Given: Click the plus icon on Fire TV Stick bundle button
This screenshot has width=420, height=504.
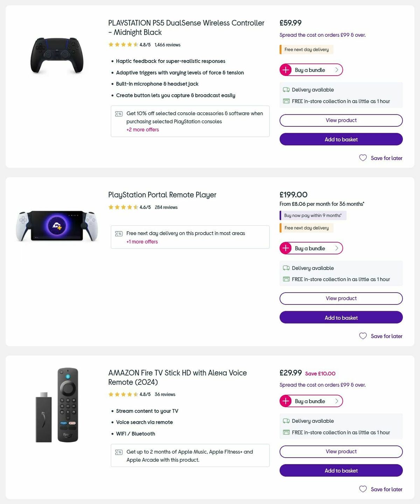Looking at the screenshot, I should point(286,401).
